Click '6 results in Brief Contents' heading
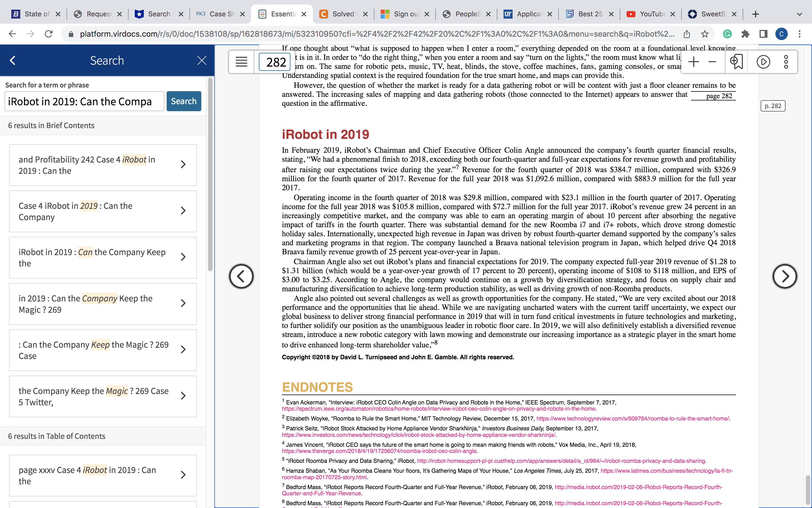Image resolution: width=812 pixels, height=508 pixels. pyautogui.click(x=51, y=125)
